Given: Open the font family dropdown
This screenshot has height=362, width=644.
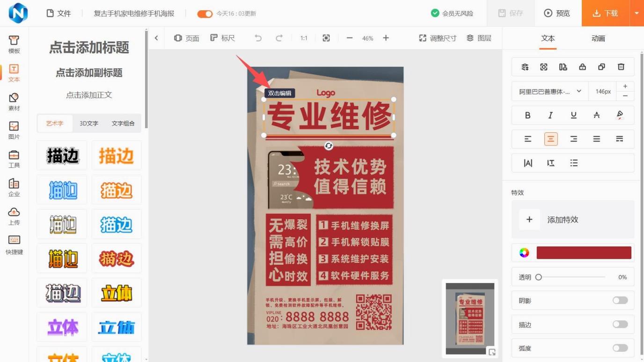Looking at the screenshot, I should [x=550, y=92].
